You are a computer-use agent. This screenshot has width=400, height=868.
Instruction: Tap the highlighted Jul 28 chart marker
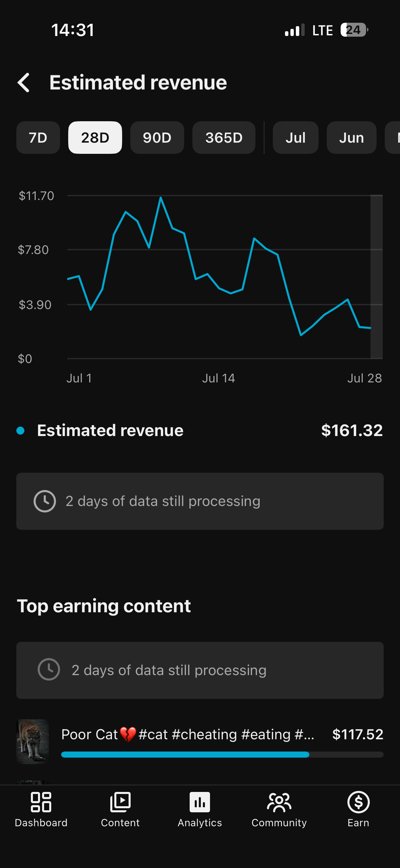coord(377,277)
